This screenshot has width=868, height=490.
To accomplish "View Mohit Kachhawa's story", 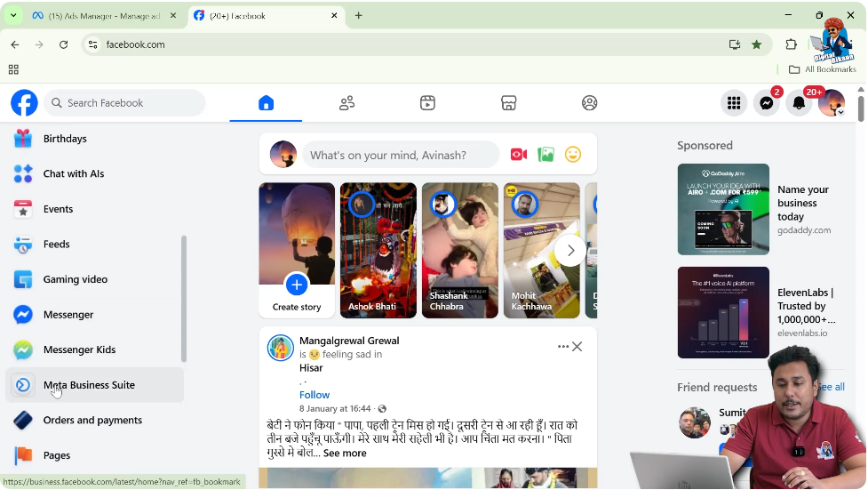I will pos(541,251).
